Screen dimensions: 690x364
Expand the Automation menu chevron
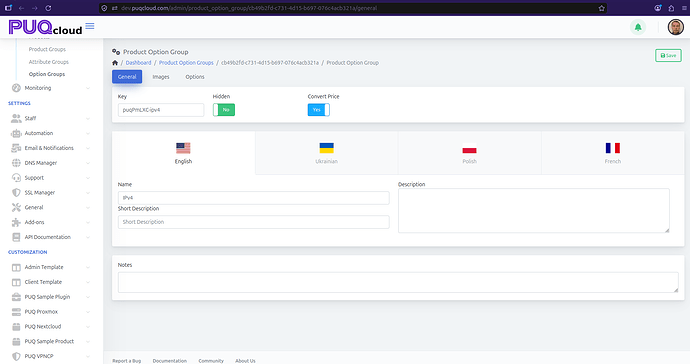pos(88,133)
